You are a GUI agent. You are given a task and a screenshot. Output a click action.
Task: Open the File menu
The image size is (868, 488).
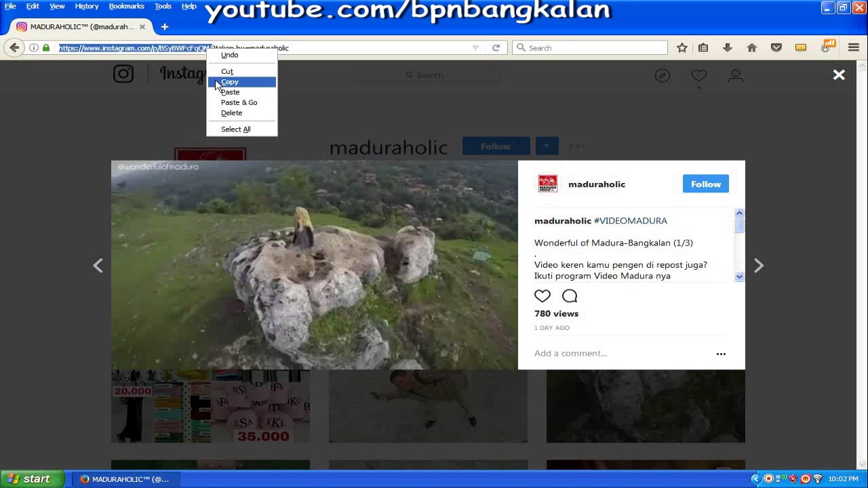tap(10, 6)
